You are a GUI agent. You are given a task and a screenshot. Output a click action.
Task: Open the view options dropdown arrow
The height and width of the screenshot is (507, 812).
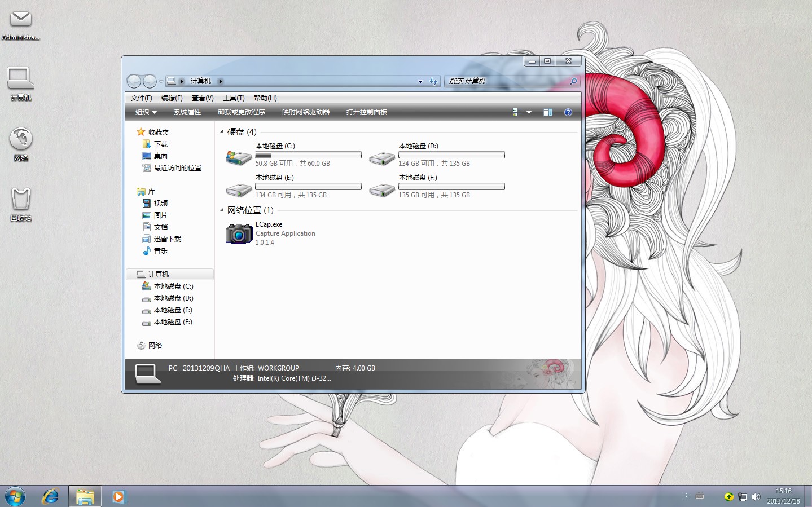(x=529, y=112)
